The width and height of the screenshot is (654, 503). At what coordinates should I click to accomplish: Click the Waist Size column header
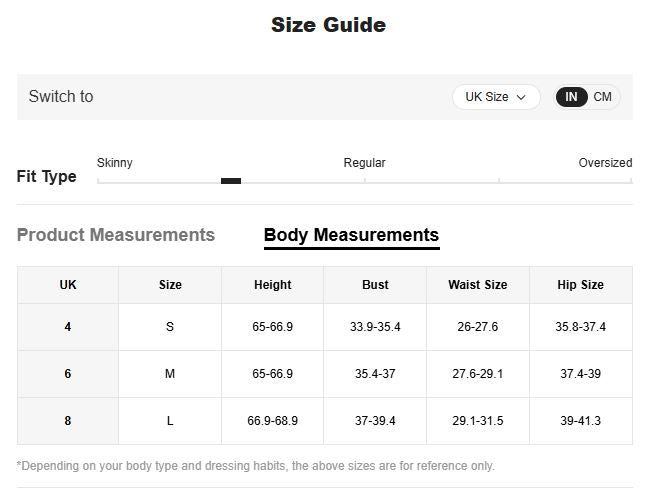click(477, 285)
